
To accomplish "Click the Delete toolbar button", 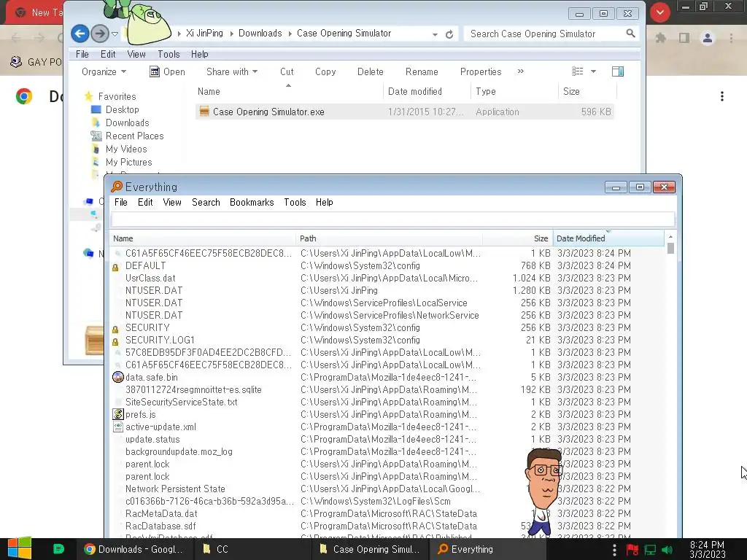I will pos(370,71).
